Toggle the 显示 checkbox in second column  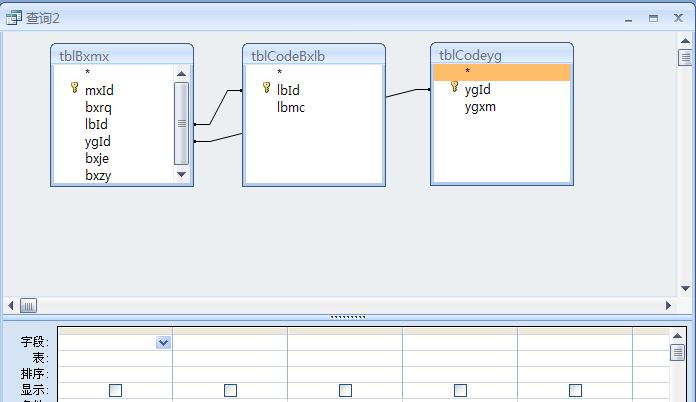pos(230,390)
